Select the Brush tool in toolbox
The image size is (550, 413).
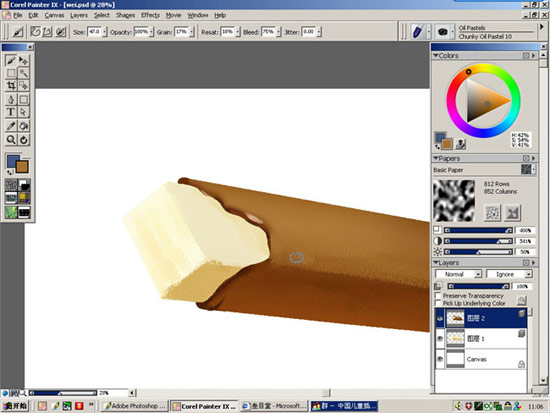[11, 60]
